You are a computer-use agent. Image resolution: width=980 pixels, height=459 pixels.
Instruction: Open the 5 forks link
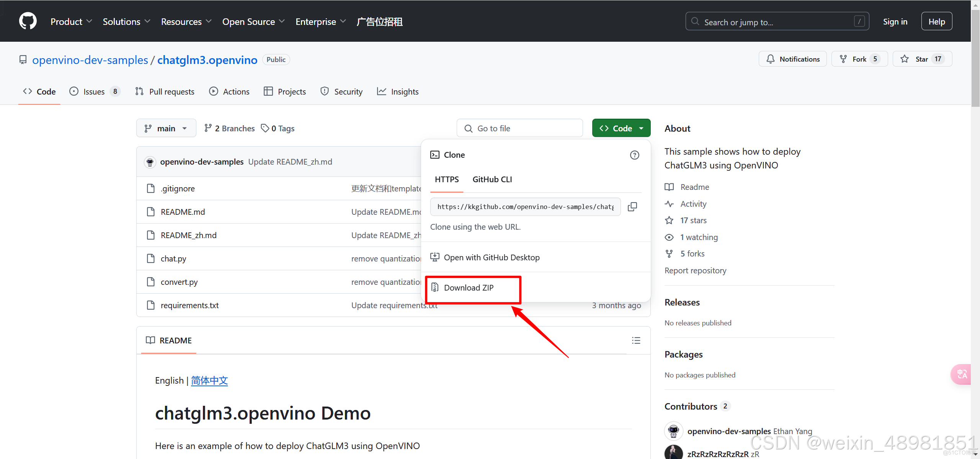684,253
